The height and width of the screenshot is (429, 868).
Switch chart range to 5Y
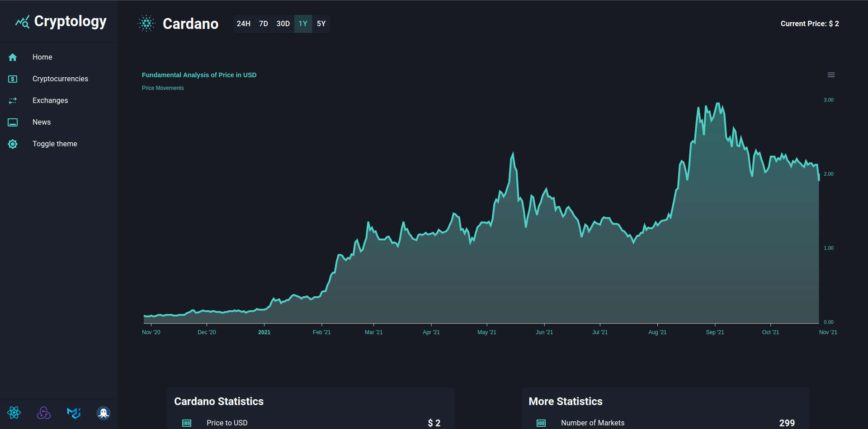coord(321,23)
